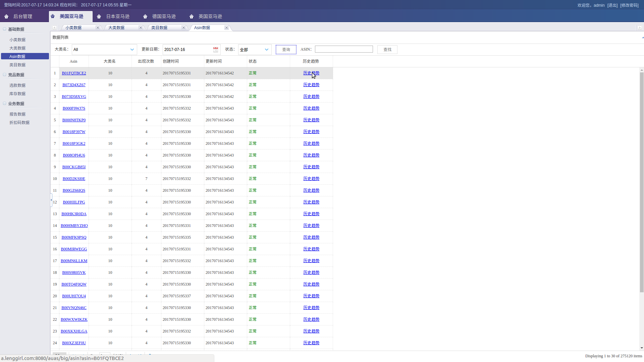Screen dimensions: 644x362
Task: Open the 大类名 dropdown
Action: click(x=132, y=50)
